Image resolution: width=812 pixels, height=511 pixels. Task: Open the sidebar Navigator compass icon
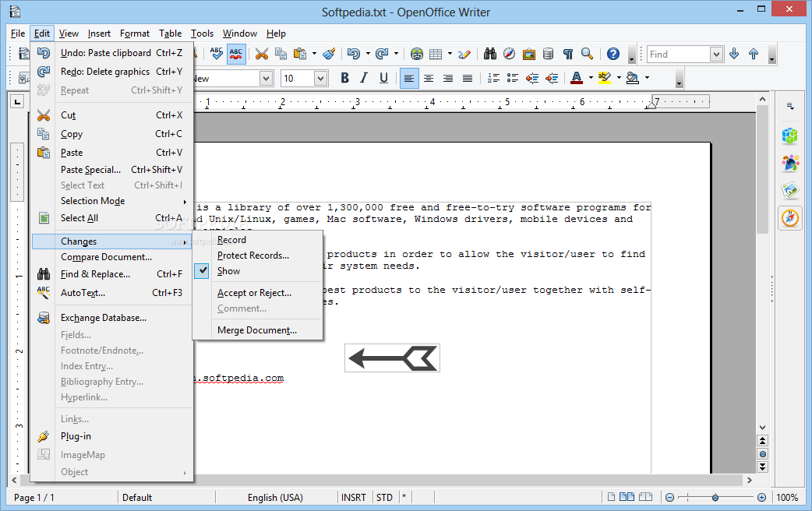pos(790,218)
